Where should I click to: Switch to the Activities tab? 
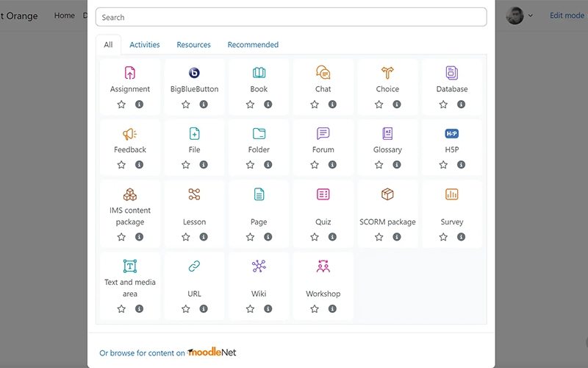(145, 45)
